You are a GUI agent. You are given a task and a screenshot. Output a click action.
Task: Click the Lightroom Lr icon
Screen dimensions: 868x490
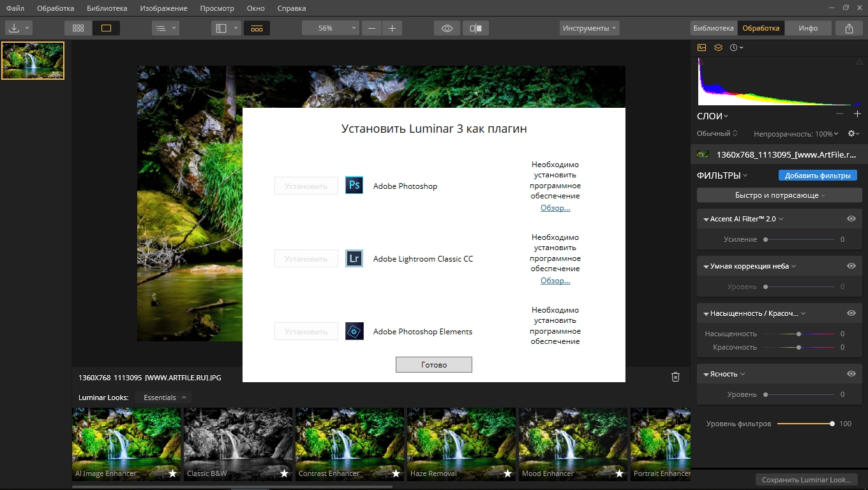click(354, 258)
